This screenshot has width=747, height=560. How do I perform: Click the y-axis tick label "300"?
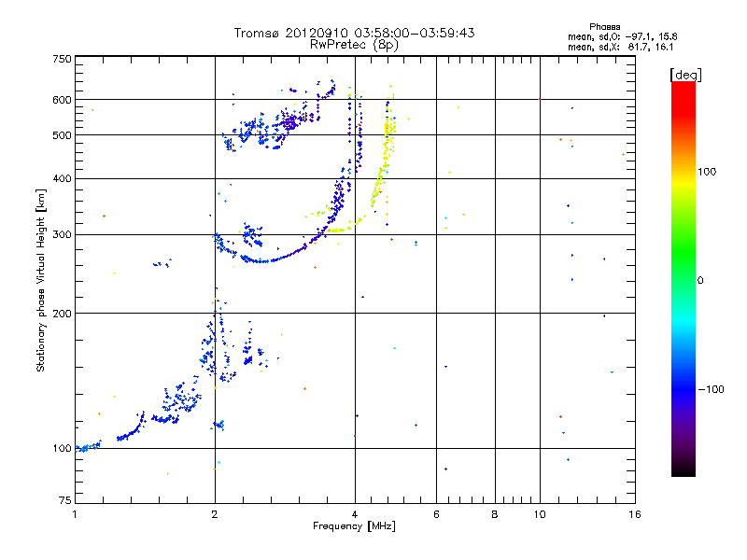click(62, 235)
